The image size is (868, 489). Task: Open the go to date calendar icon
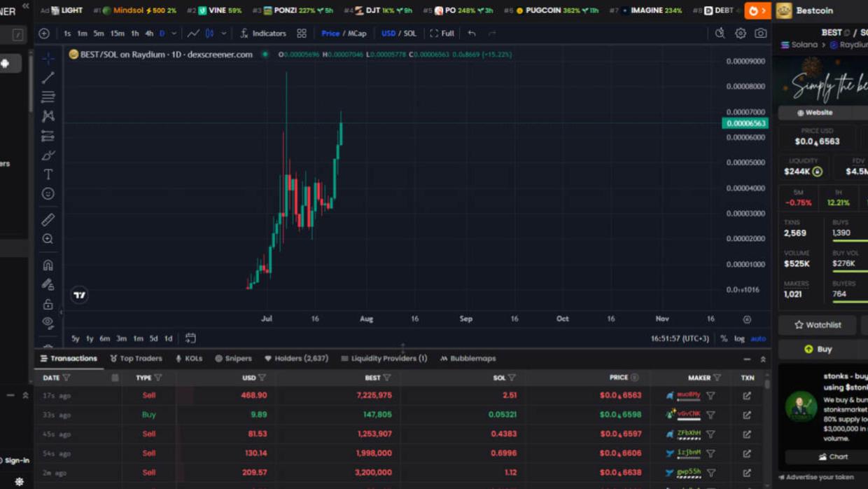pos(190,338)
